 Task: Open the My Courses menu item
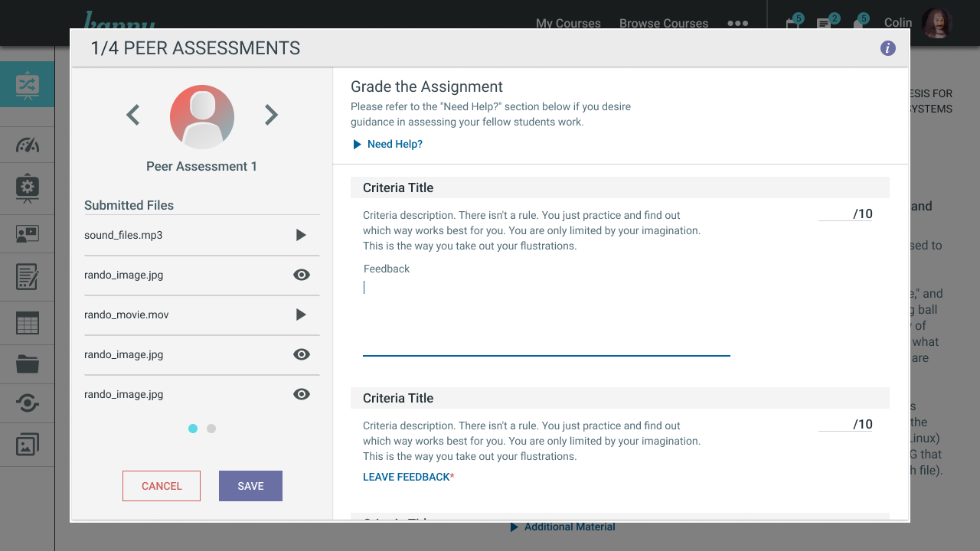pos(568,23)
